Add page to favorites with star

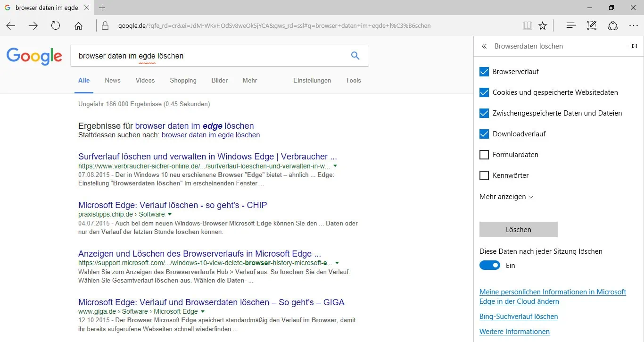[x=543, y=25]
